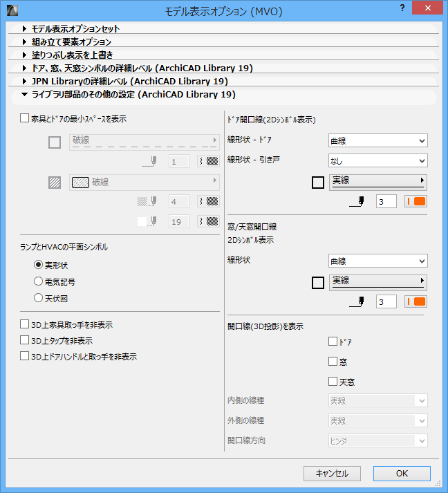The image size is (448, 493).
Task: Open door opening 実線 line type selector
Action: coord(378,183)
